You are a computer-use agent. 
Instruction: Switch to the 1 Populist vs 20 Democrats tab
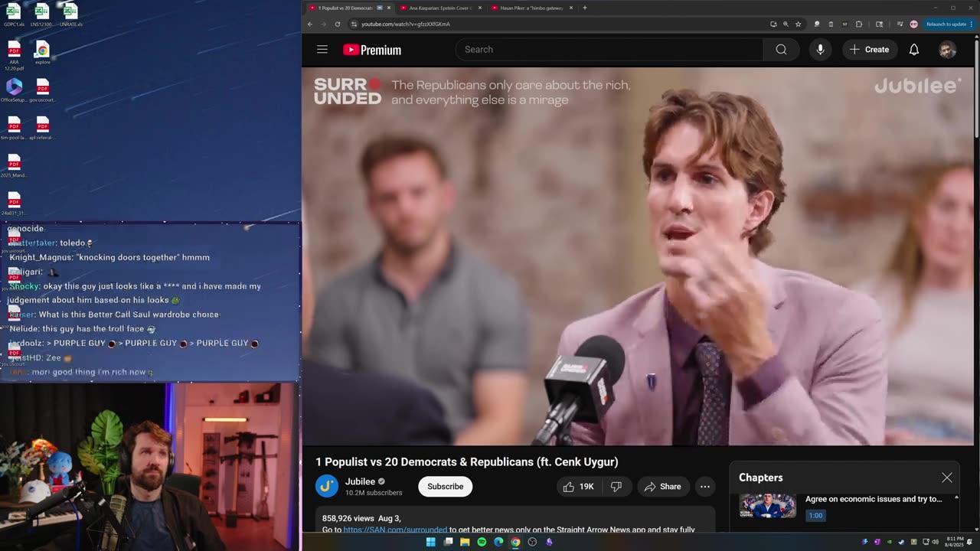coord(345,8)
